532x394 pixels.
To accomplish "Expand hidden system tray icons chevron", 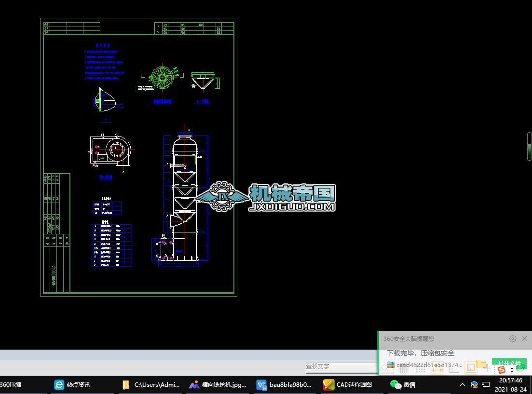I will pyautogui.click(x=462, y=384).
